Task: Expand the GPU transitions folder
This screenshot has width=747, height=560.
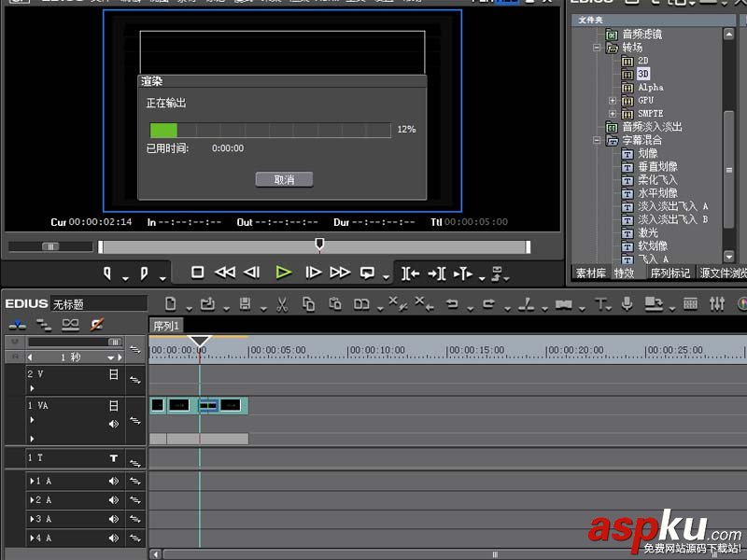Action: [x=613, y=101]
